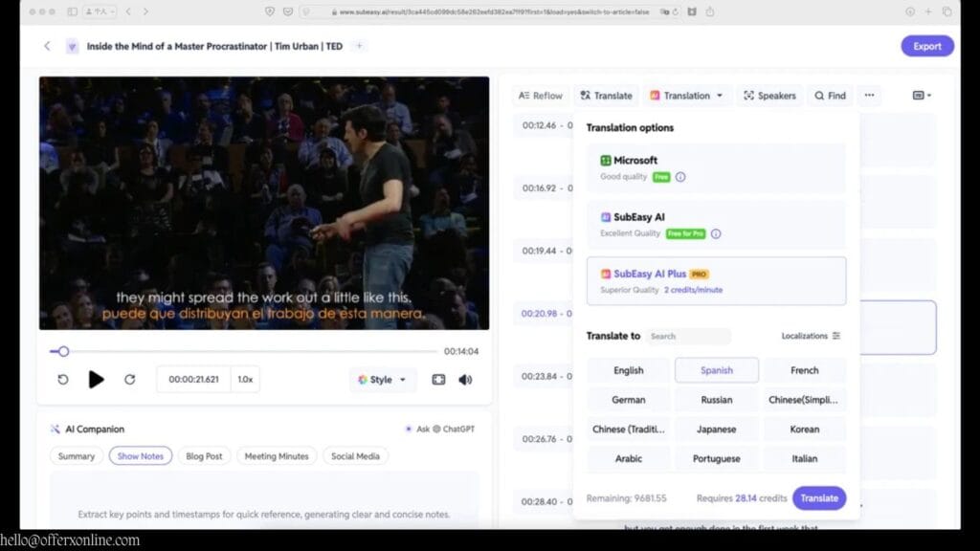
Task: Open the browser Share icon
Action: click(x=710, y=11)
